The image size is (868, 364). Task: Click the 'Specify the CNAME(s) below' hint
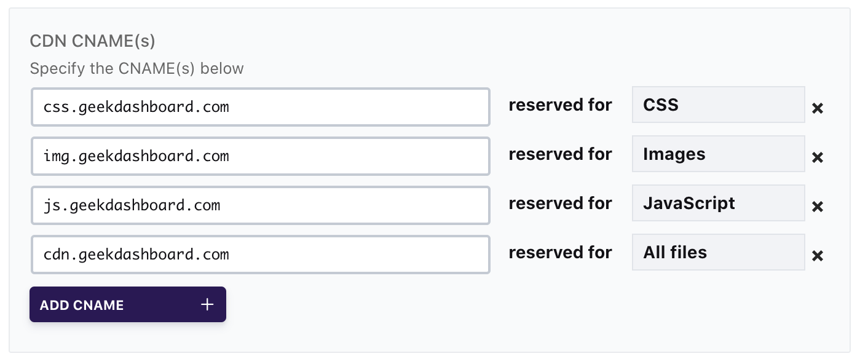coord(136,68)
